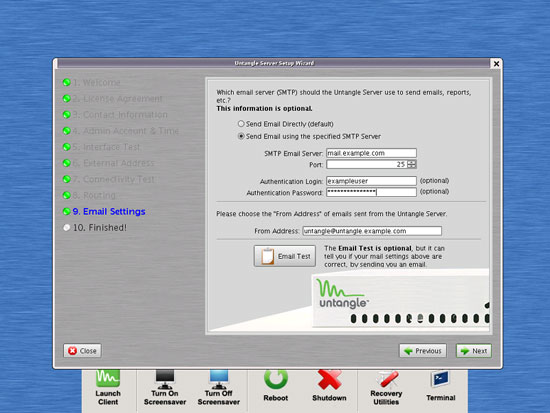The height and width of the screenshot is (413, 550).
Task: Select step 2. License Agreement
Action: pos(113,99)
